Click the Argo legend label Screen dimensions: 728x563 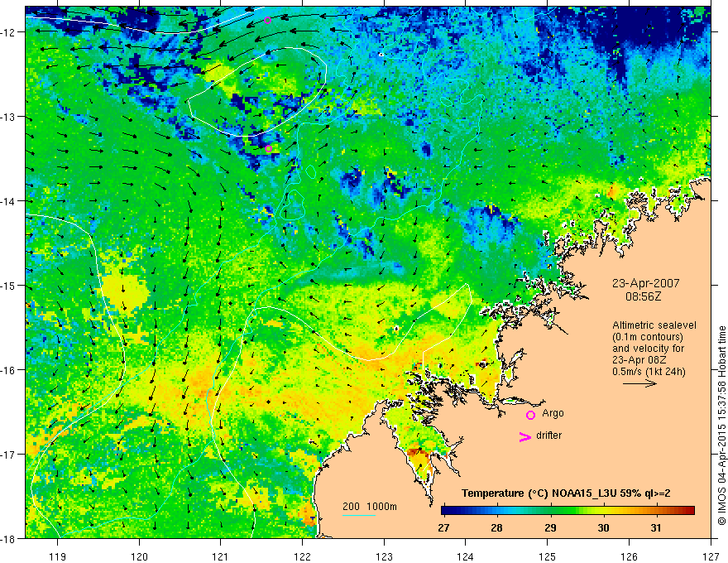[x=553, y=413]
